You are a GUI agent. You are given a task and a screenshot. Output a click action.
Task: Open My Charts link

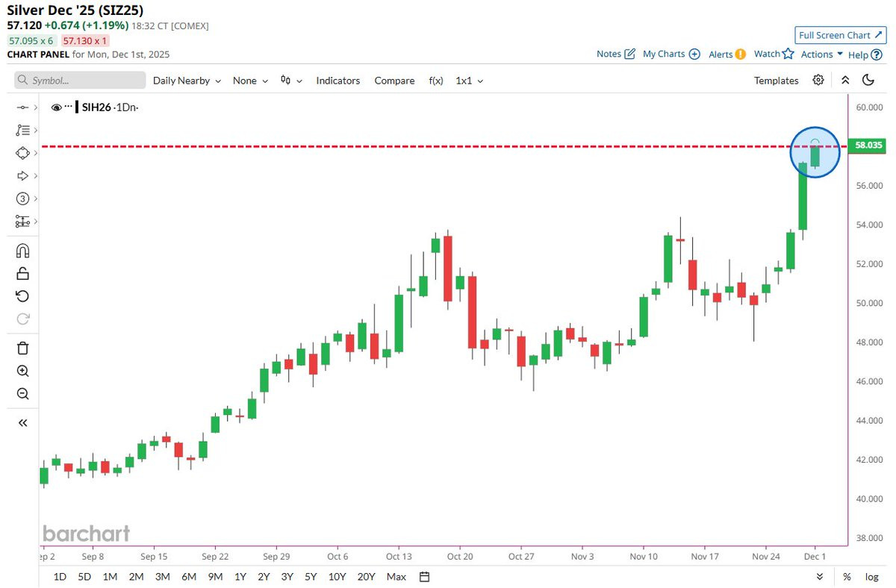(671, 54)
